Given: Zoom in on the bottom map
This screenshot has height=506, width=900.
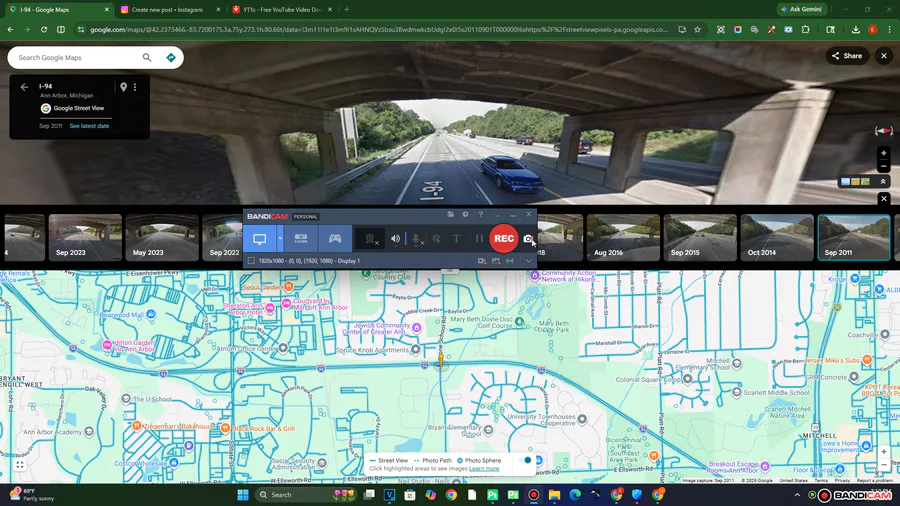Looking at the screenshot, I should [884, 452].
